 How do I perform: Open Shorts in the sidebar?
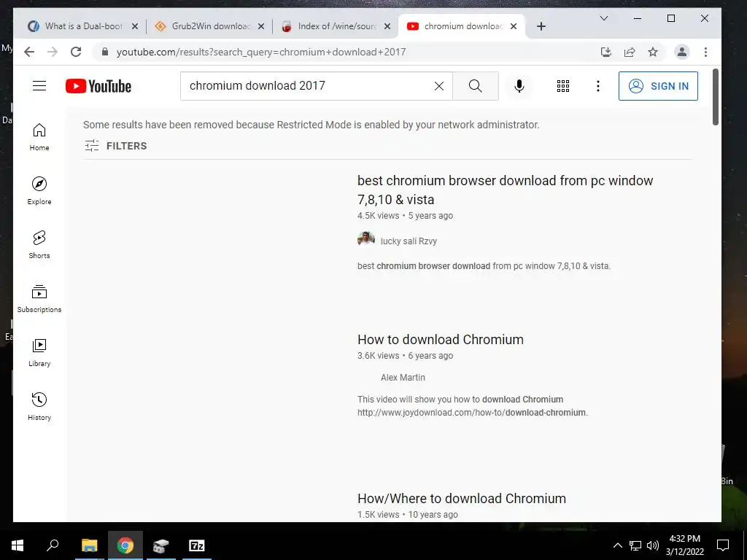pos(39,245)
